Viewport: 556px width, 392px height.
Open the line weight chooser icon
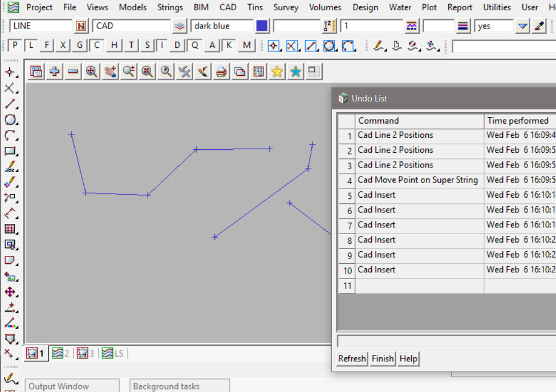click(462, 26)
